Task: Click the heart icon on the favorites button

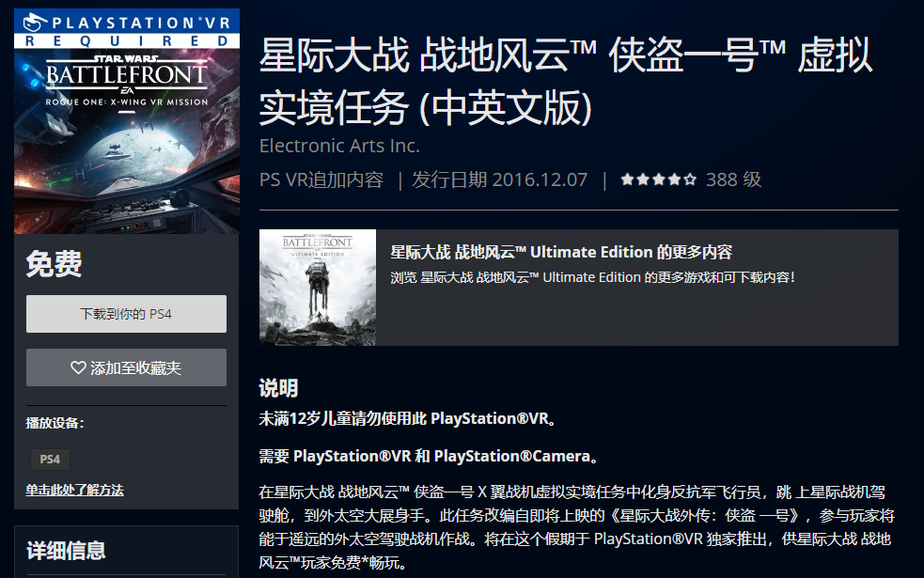Action: click(x=78, y=367)
